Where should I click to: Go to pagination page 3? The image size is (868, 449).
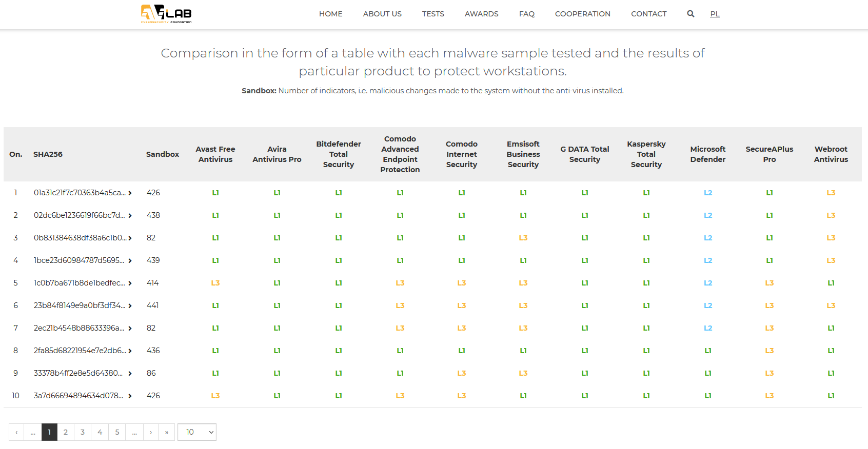(x=83, y=432)
